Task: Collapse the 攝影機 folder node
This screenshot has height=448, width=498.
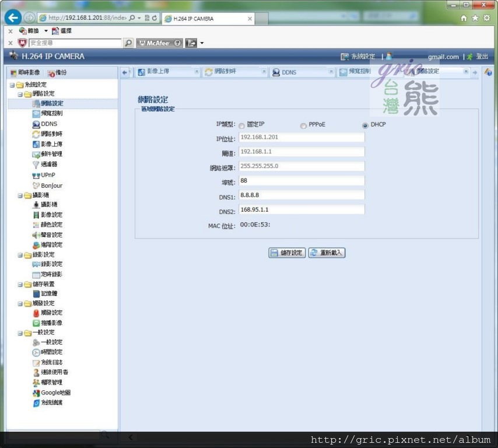Action: coord(20,196)
